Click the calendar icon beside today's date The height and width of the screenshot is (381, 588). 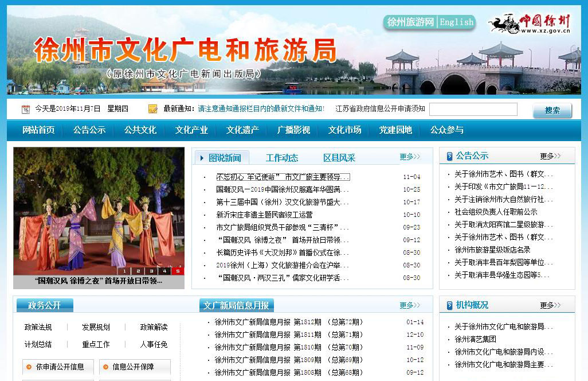pos(25,109)
